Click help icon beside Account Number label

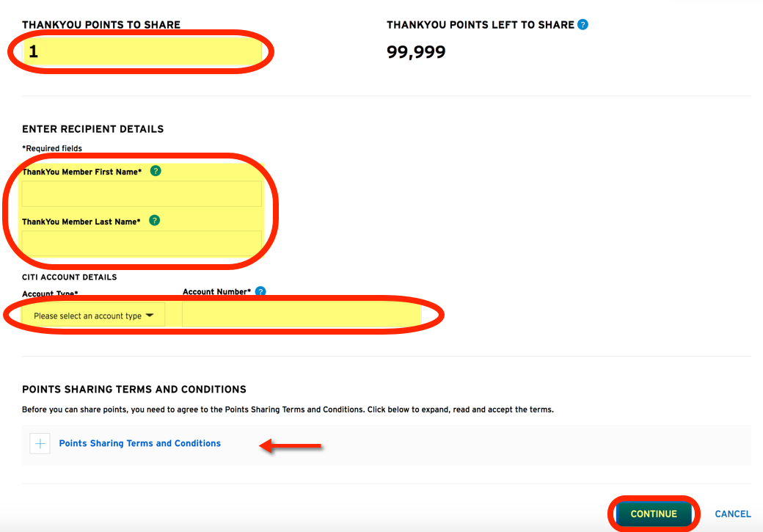[260, 291]
